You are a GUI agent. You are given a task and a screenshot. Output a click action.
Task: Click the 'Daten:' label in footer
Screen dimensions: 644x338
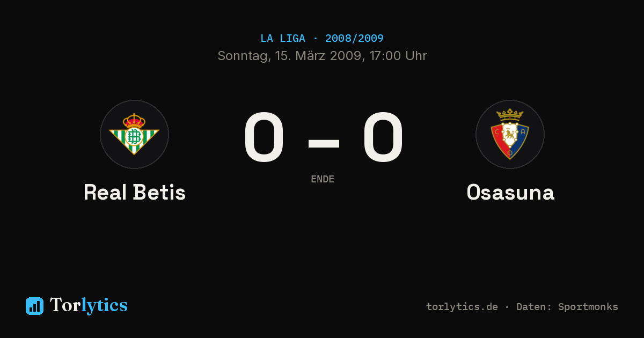532,307
